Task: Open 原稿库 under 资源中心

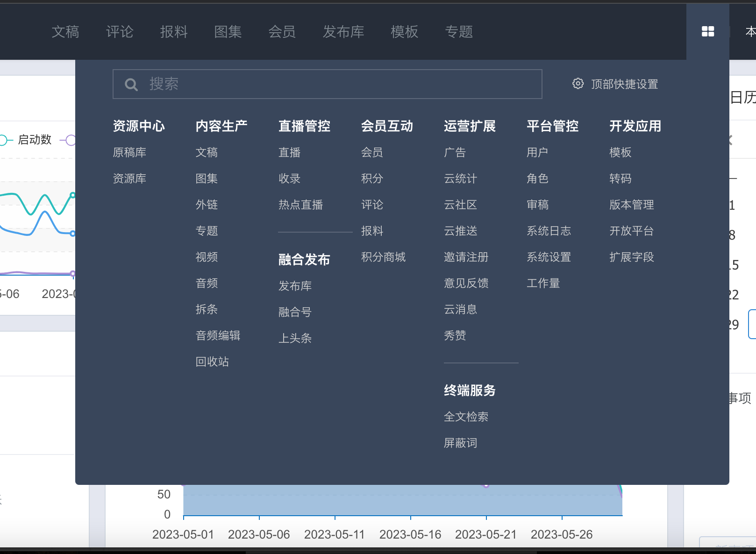Action: pyautogui.click(x=129, y=152)
